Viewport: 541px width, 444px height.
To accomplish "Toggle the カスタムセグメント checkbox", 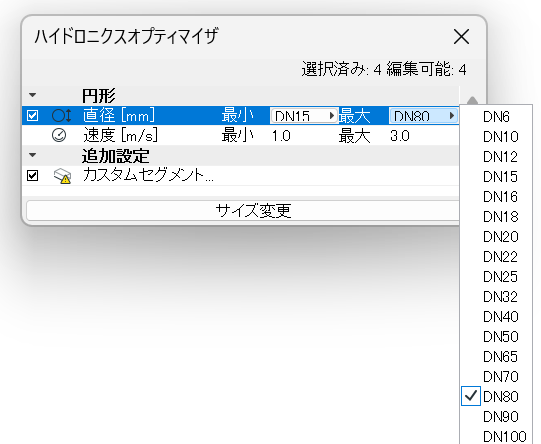I will 32,176.
